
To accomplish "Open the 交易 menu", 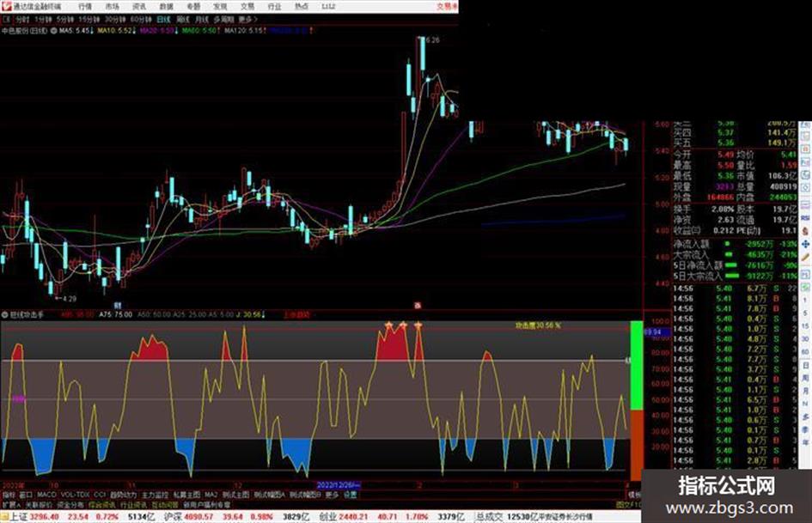I will tap(247, 6).
